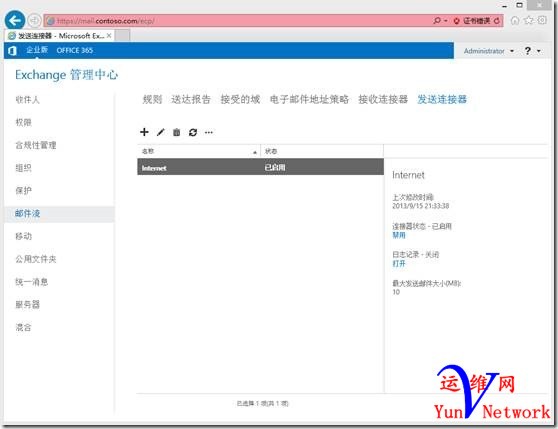Click the browser back arrow button
The width and height of the screenshot is (558, 429).
point(15,21)
